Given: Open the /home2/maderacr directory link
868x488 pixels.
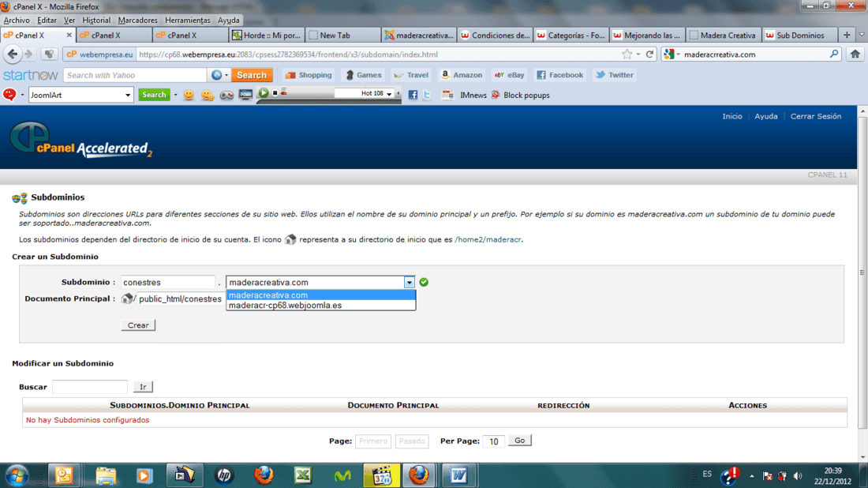Looking at the screenshot, I should (488, 240).
